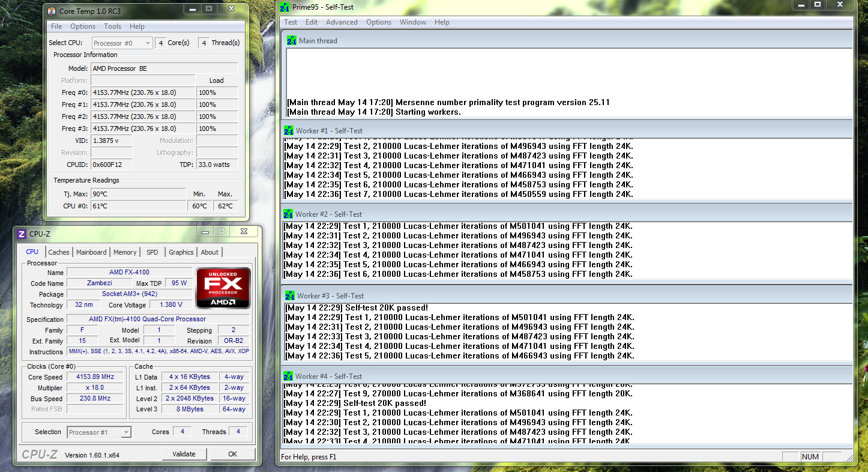
Task: Switch to the CPU-Z About tab
Action: point(209,252)
